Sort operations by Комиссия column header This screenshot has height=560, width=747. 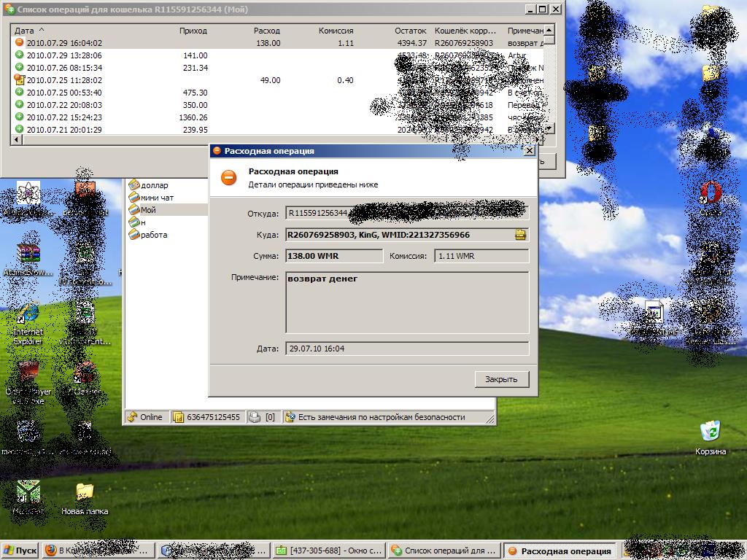pos(336,31)
